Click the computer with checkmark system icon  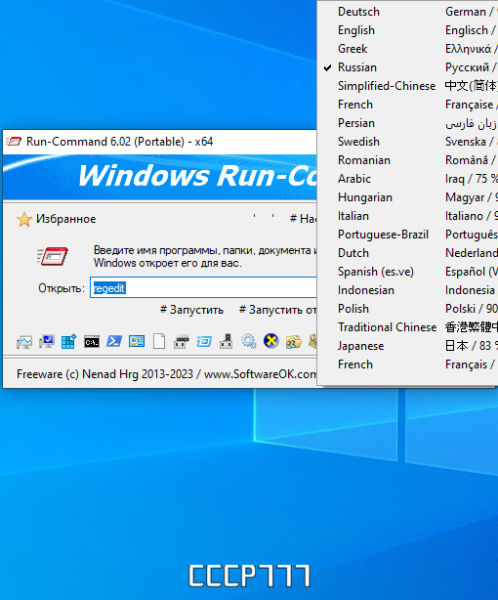pos(46,341)
